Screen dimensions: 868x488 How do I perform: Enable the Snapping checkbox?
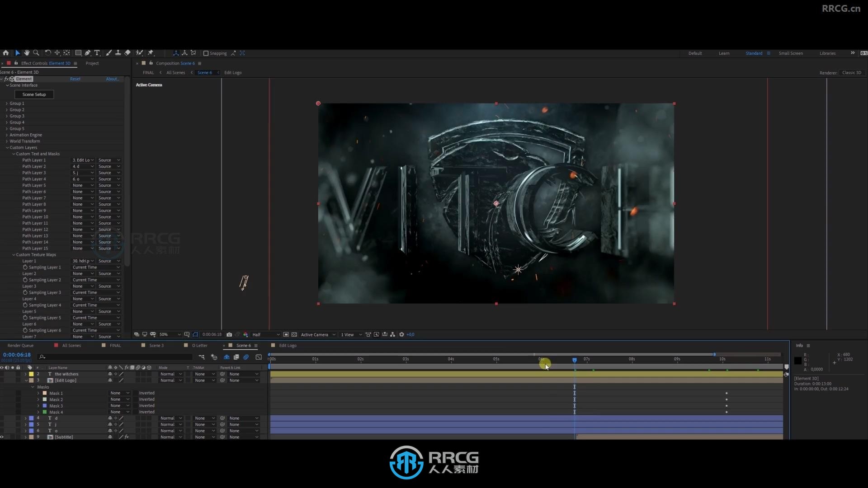click(206, 53)
